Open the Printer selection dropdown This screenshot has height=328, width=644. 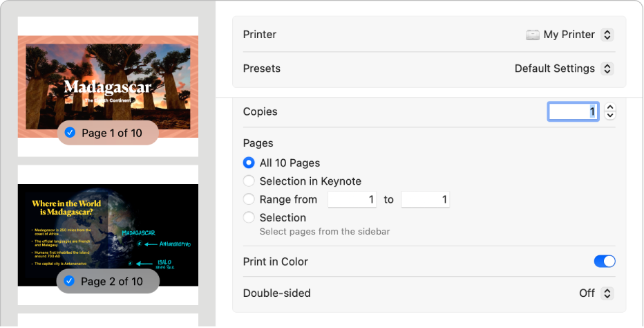pos(607,35)
